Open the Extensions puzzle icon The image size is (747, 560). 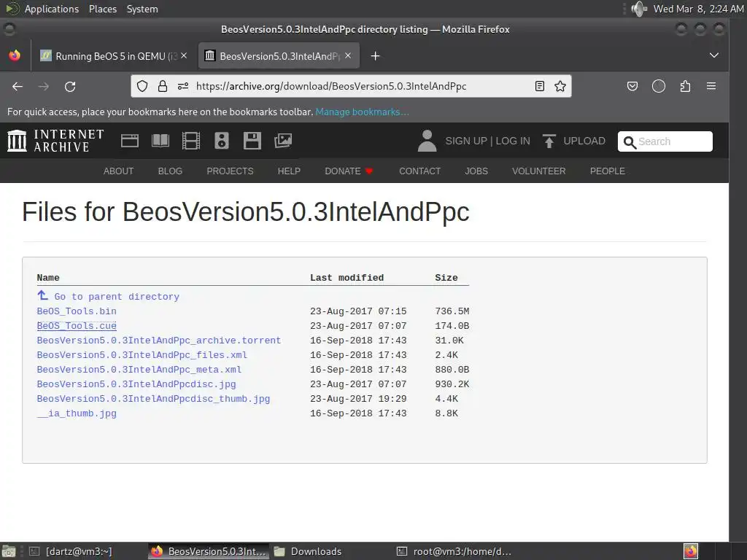(x=685, y=86)
